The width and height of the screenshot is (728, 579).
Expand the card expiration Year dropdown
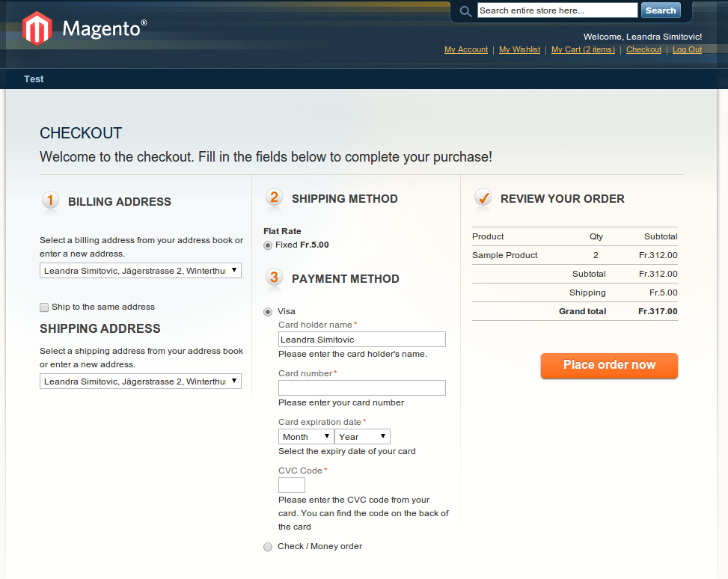point(362,437)
